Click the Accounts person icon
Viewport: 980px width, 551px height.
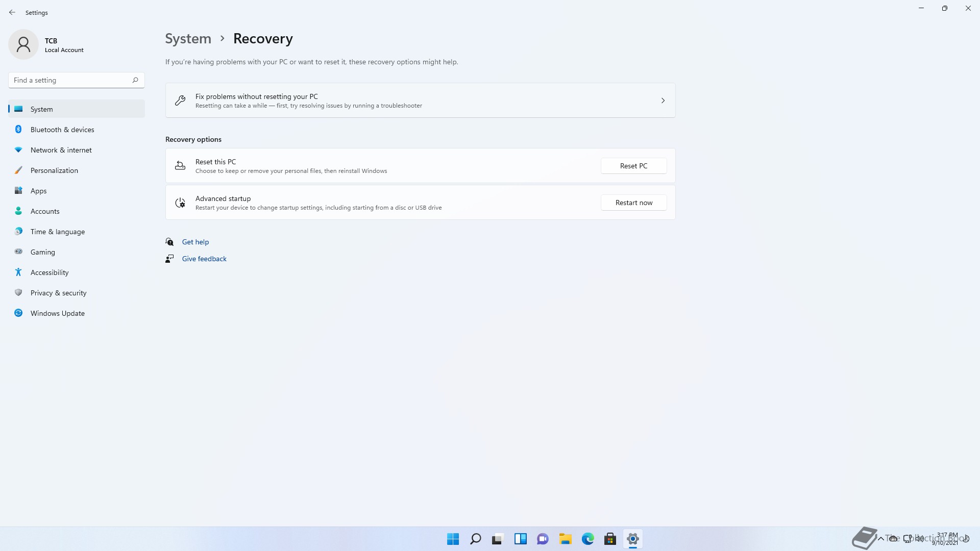pyautogui.click(x=18, y=211)
